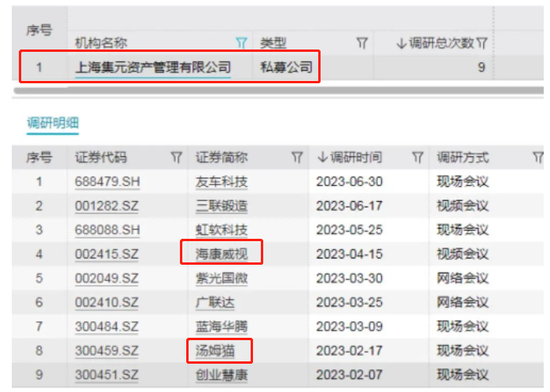Open the 友车科技 security link
The height and width of the screenshot is (392, 550).
(222, 182)
